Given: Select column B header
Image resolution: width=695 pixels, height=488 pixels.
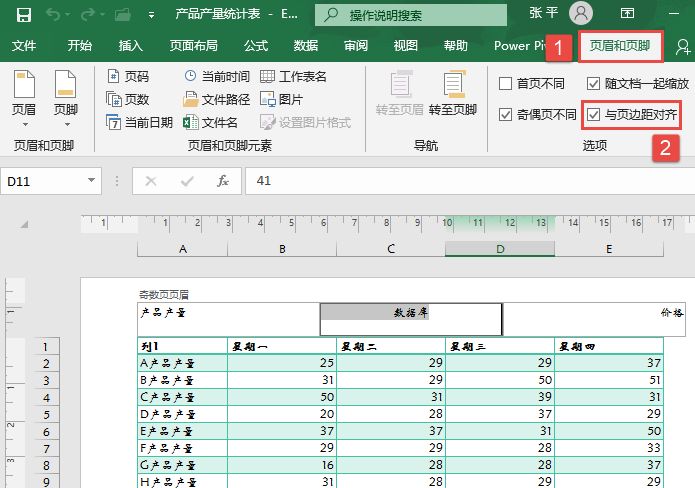Looking at the screenshot, I should tap(282, 249).
